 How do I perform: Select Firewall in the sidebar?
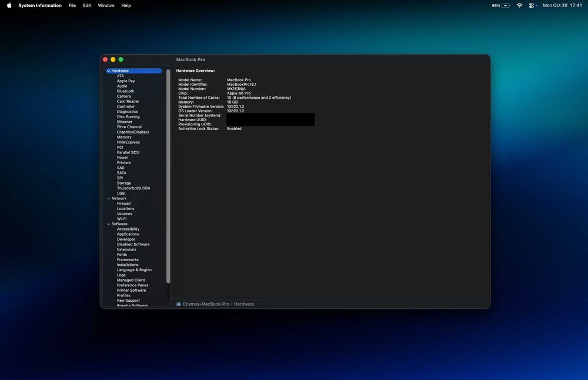123,204
